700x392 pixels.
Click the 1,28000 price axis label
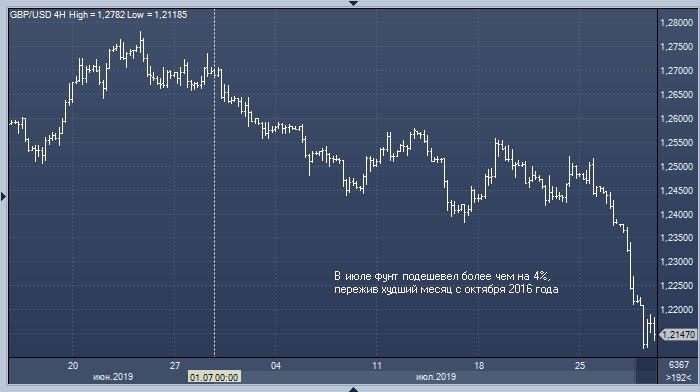(677, 23)
